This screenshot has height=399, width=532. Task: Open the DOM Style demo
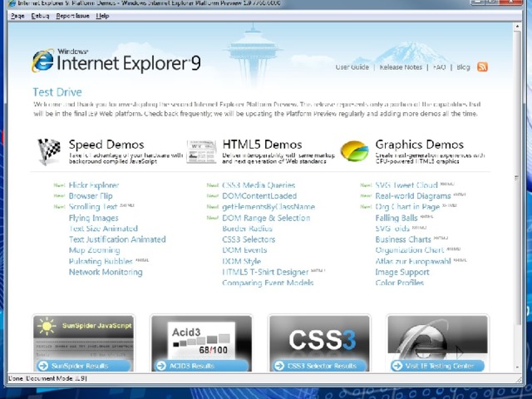click(x=242, y=261)
